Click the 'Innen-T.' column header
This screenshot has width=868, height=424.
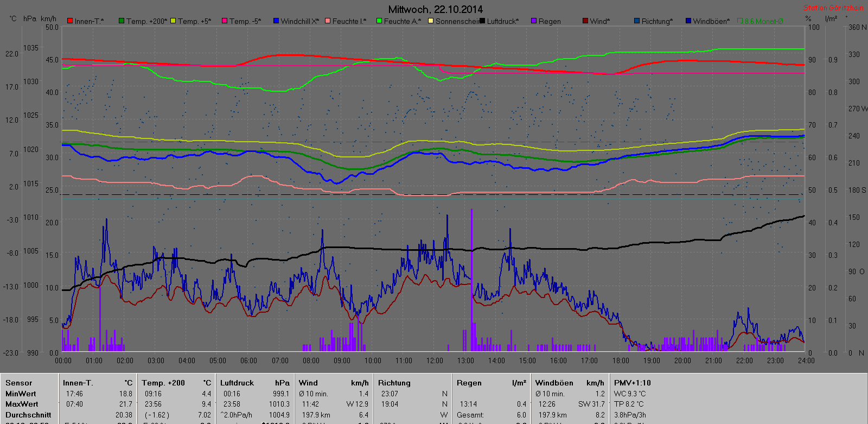click(x=78, y=383)
